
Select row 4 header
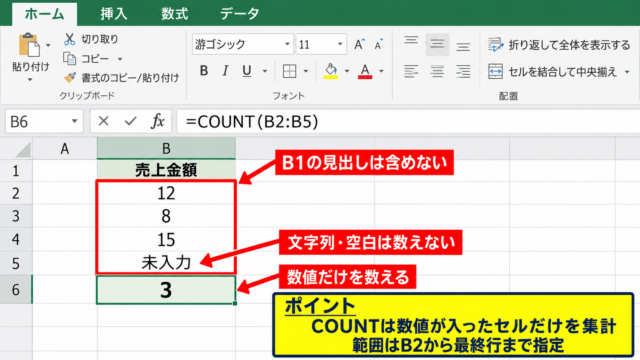16,239
